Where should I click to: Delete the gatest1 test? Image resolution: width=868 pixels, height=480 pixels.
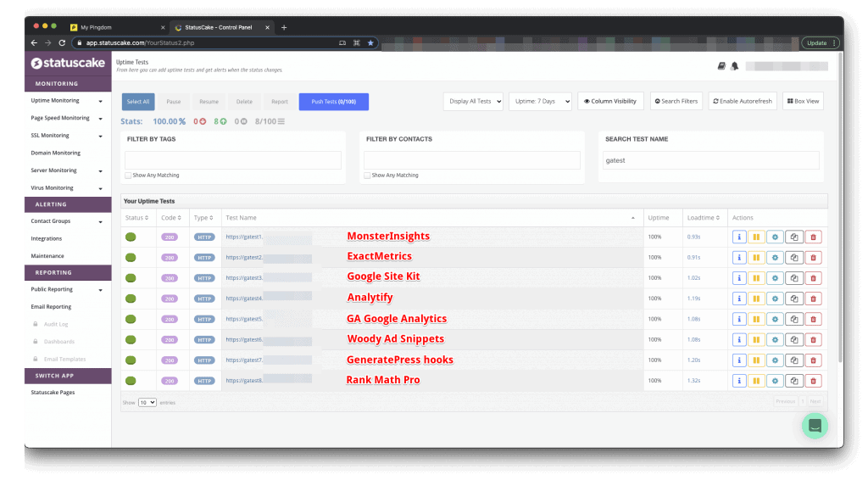(813, 237)
